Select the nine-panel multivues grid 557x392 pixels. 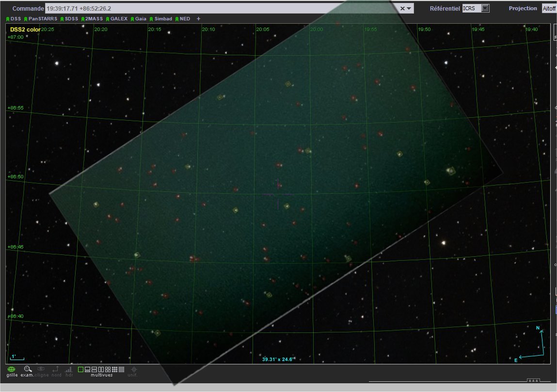point(114,370)
